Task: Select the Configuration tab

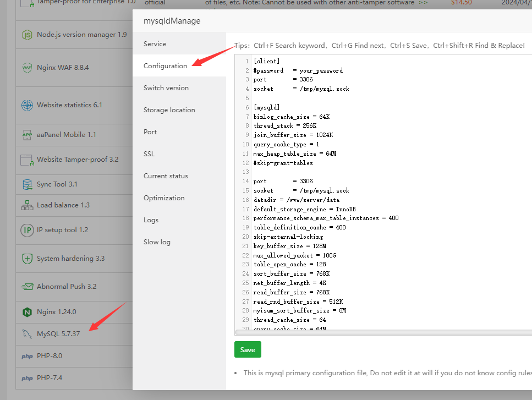Action: tap(165, 66)
